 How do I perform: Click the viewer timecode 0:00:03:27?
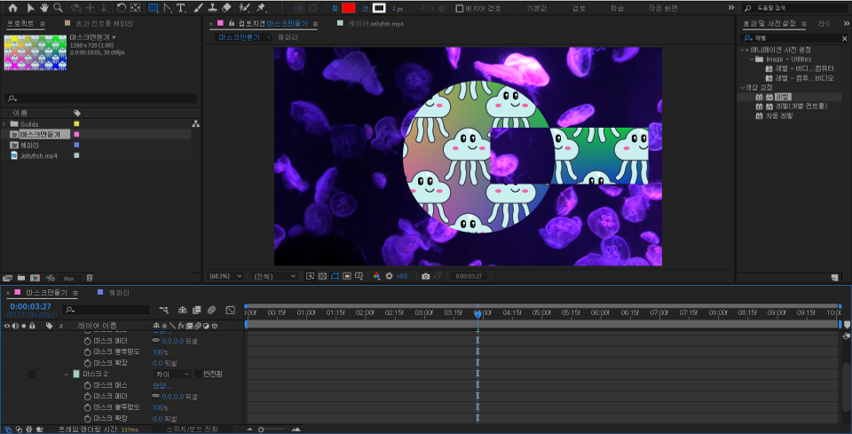click(469, 276)
